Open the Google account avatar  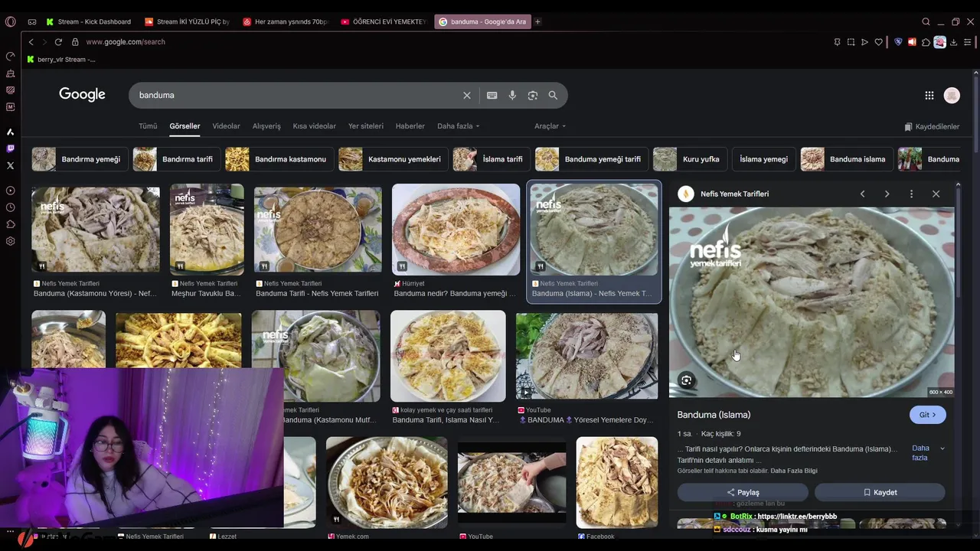(952, 96)
